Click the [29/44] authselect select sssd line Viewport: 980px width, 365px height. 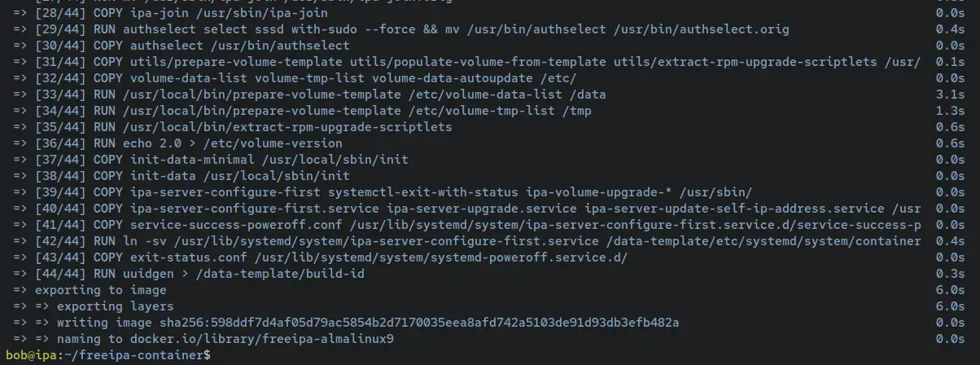[412, 29]
